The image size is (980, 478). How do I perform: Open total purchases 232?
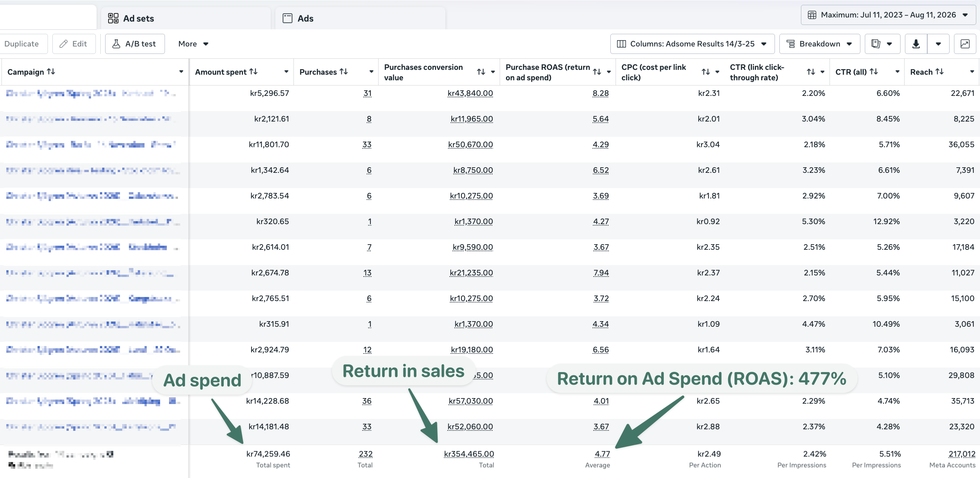(366, 454)
